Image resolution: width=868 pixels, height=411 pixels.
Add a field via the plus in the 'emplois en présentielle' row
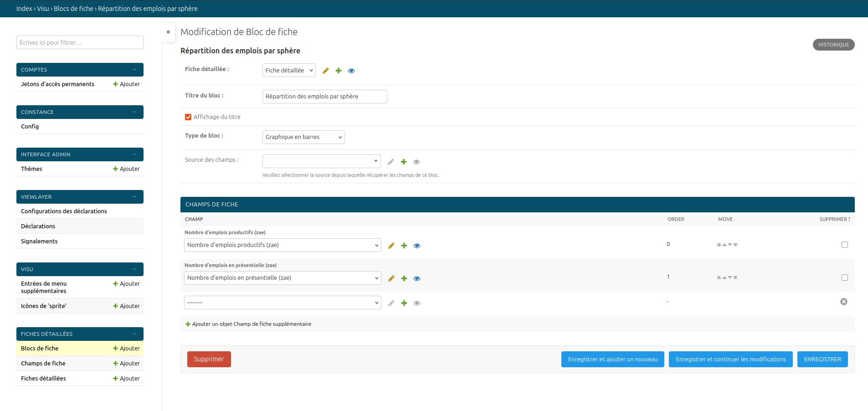click(404, 278)
